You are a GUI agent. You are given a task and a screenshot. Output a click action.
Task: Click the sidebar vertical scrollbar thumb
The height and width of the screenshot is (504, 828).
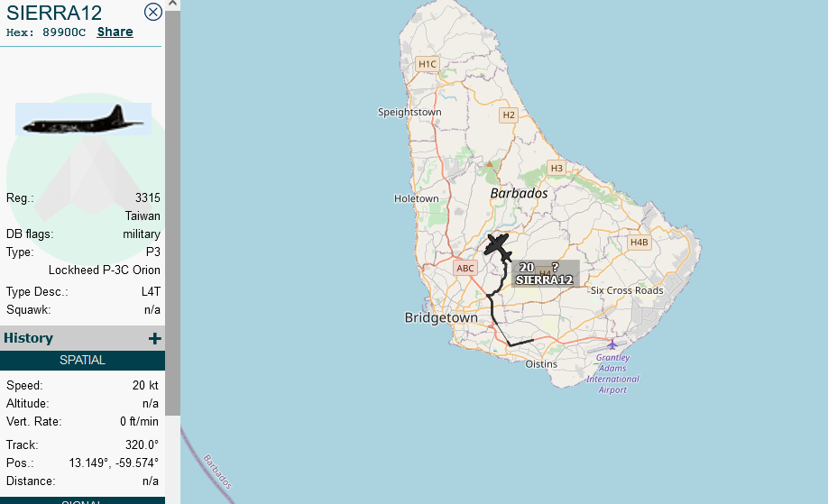click(x=172, y=213)
